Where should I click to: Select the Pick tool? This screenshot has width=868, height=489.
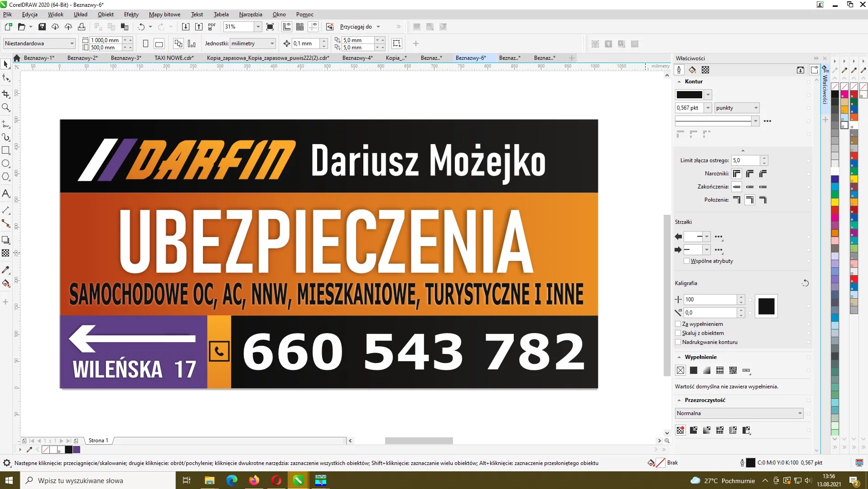pos(6,64)
